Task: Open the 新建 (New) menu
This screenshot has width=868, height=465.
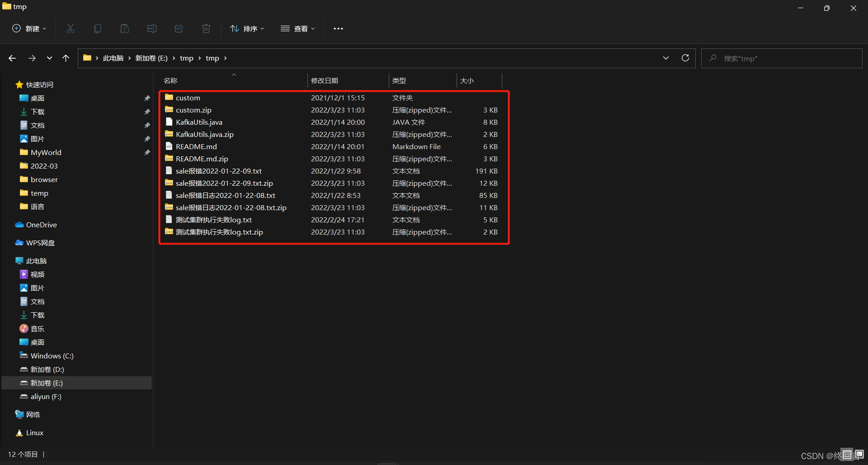Action: [x=29, y=28]
